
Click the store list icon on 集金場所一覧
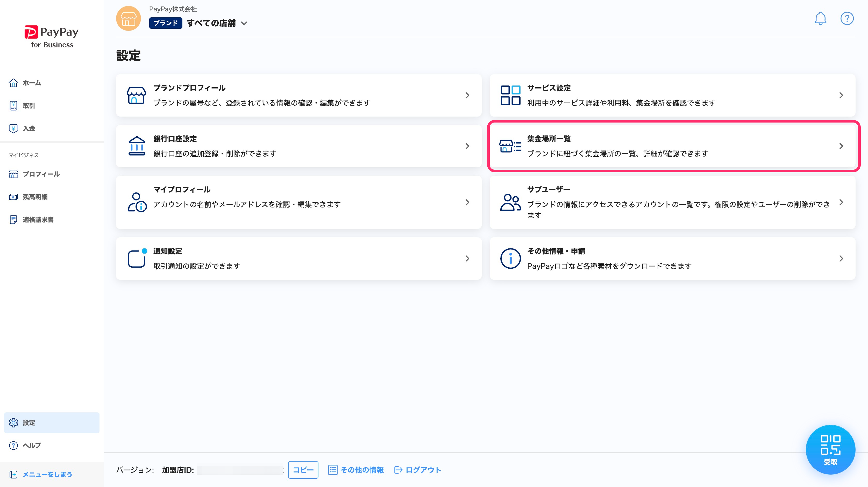point(510,146)
